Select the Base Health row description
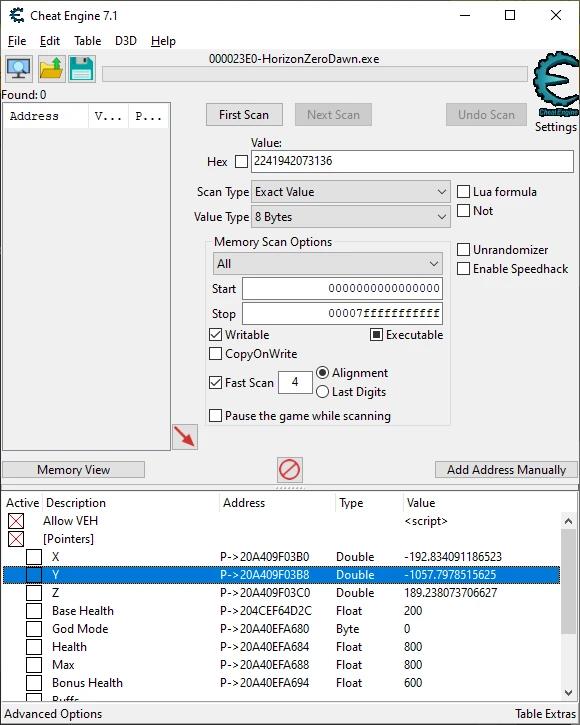This screenshot has height=725, width=580. (x=83, y=611)
